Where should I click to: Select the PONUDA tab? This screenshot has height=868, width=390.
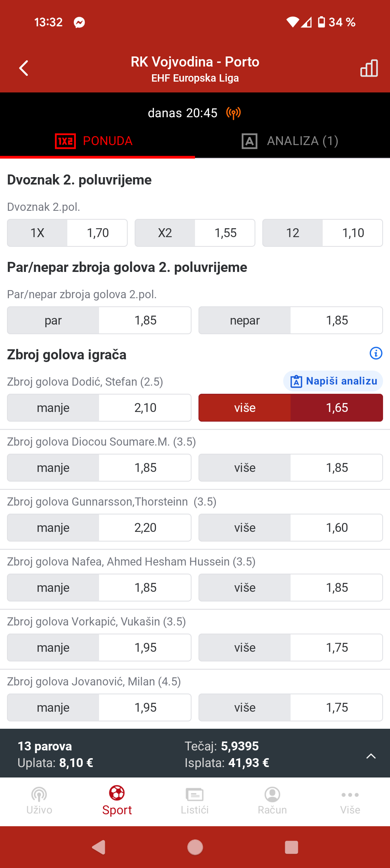pyautogui.click(x=94, y=141)
